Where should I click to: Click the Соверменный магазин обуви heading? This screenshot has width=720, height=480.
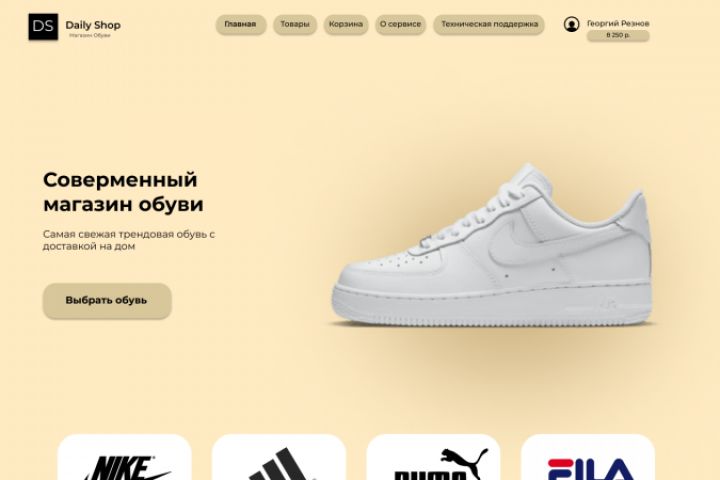pyautogui.click(x=123, y=192)
